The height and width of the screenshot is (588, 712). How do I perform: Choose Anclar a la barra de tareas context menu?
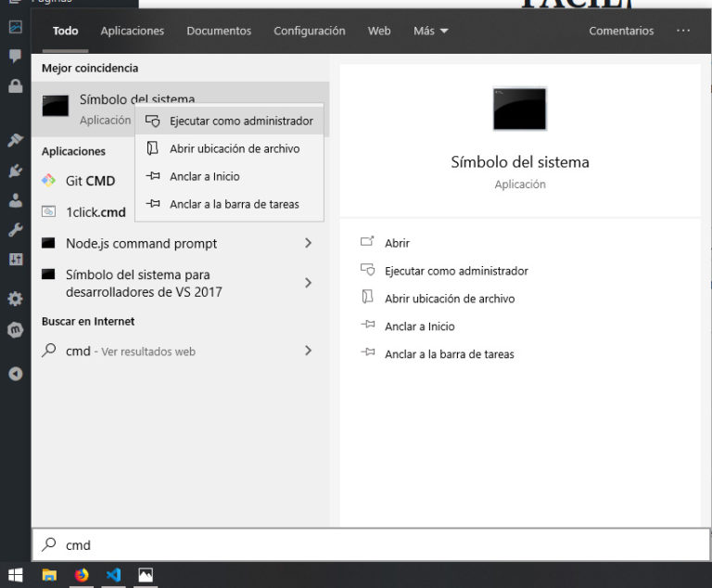(x=229, y=204)
